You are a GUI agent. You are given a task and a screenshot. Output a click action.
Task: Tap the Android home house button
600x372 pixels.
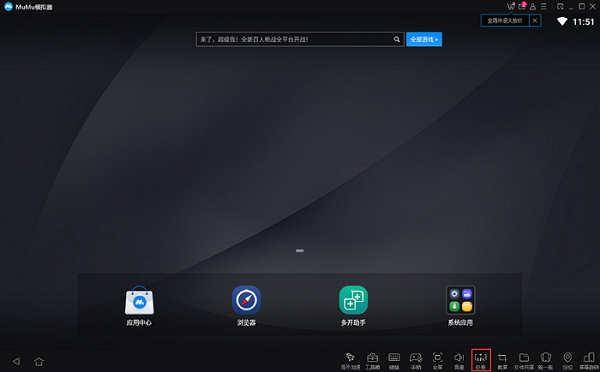[x=39, y=361]
